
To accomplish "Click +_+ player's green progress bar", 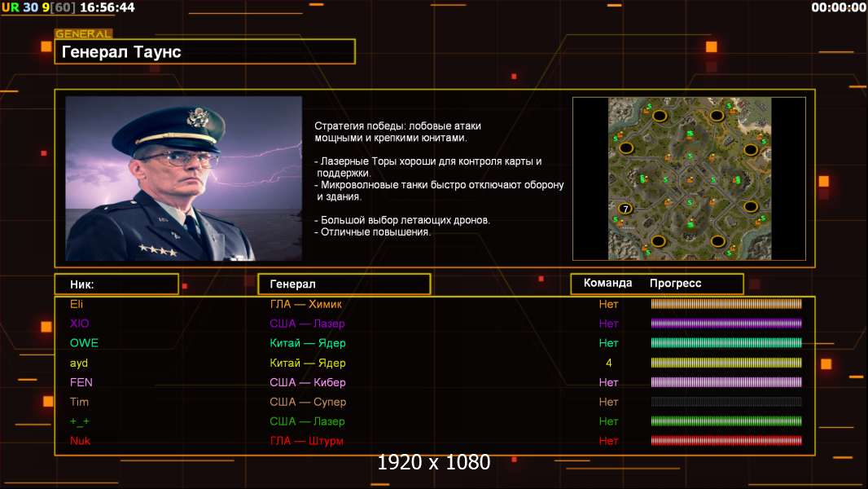I will pyautogui.click(x=726, y=421).
